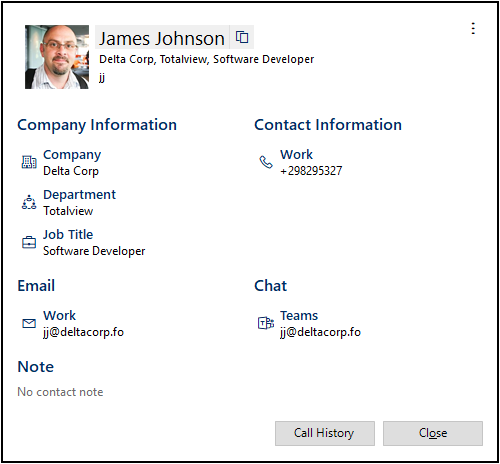Click the Chat section heading

click(x=270, y=286)
